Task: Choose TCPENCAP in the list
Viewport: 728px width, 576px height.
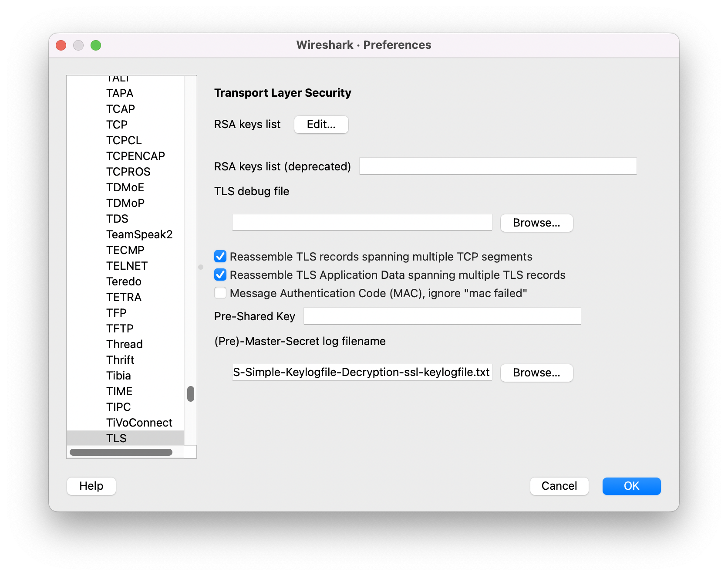Action: coord(125,156)
